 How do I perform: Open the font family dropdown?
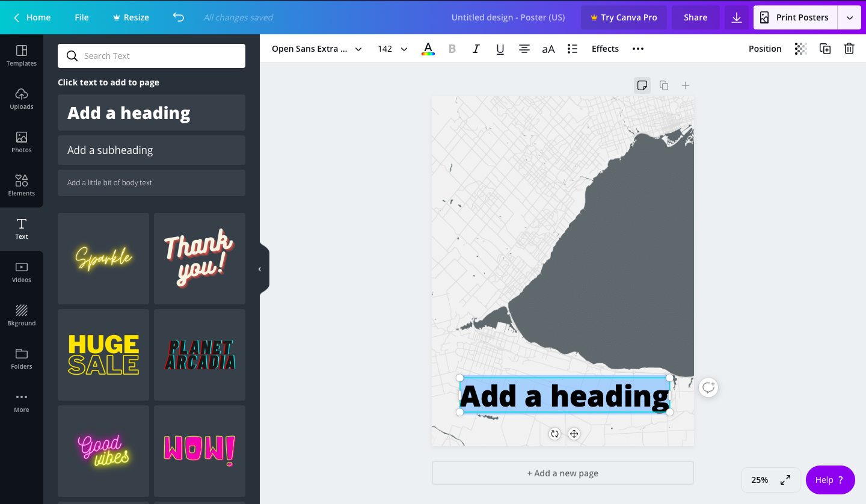click(316, 49)
